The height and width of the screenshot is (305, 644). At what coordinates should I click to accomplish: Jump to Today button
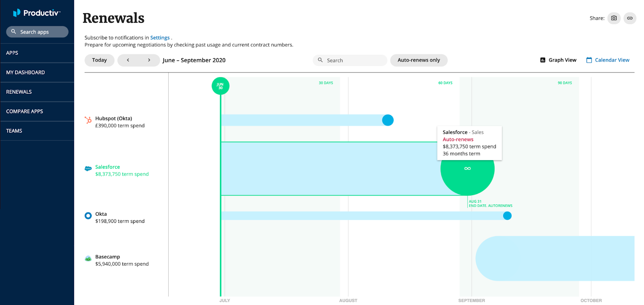[99, 60]
